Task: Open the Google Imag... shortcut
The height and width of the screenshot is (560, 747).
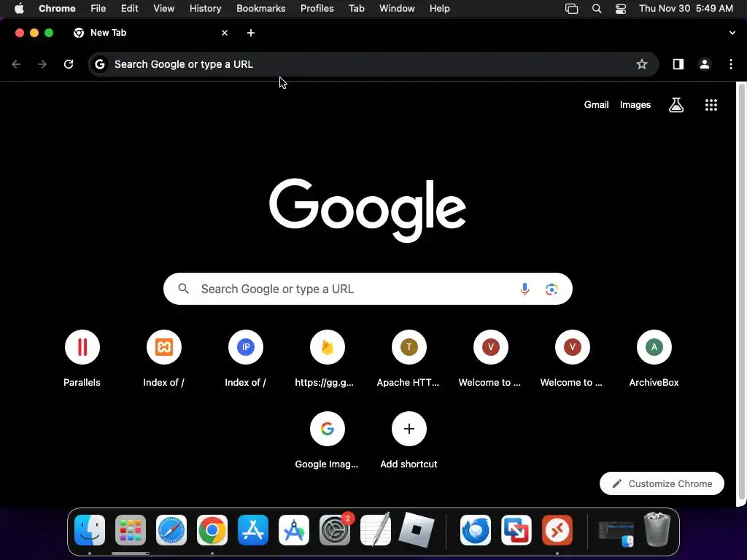Action: [x=328, y=440]
